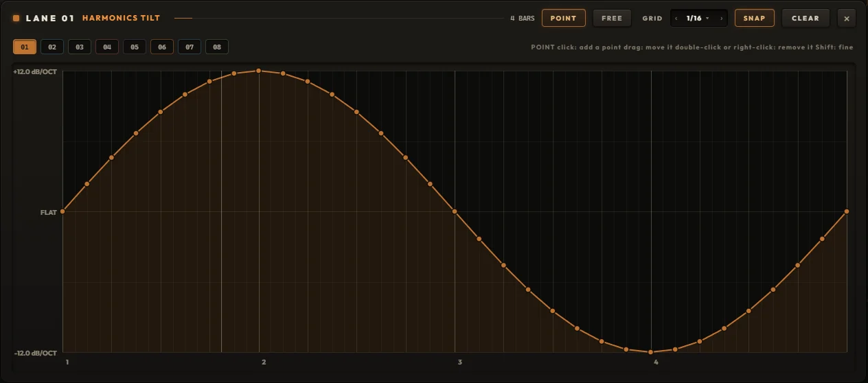This screenshot has height=383, width=868.
Task: Click the 4 BARS length label
Action: (523, 19)
